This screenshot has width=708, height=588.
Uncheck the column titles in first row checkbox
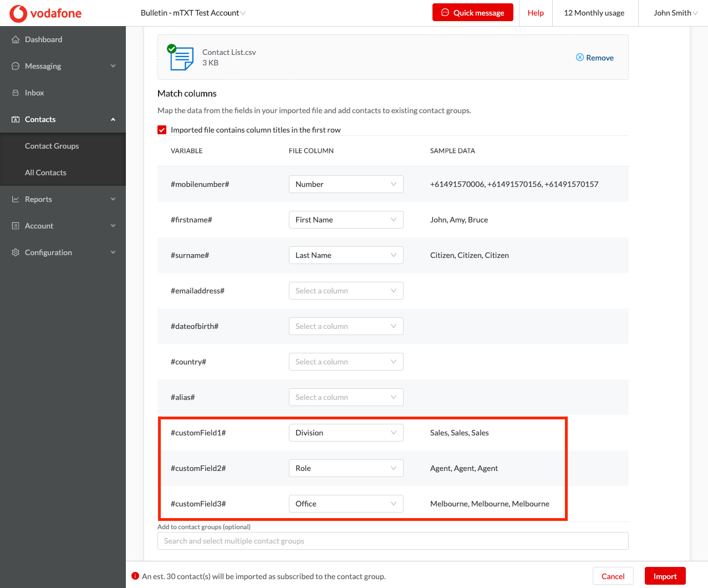pos(161,129)
